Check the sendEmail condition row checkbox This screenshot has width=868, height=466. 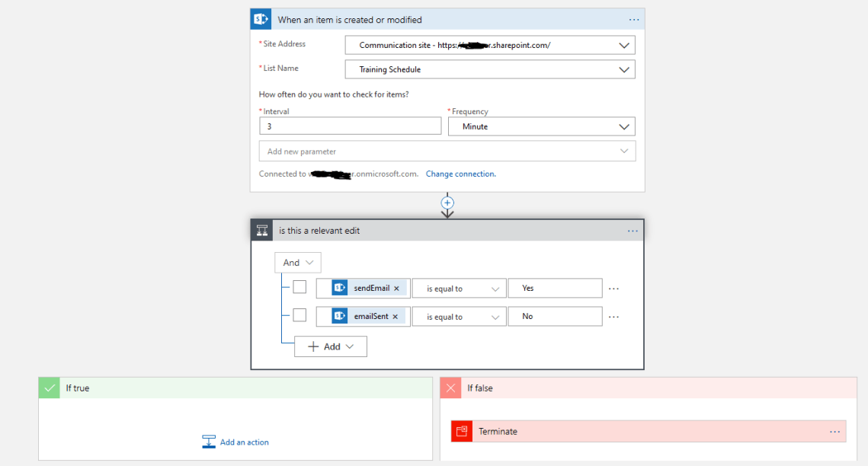coord(299,287)
